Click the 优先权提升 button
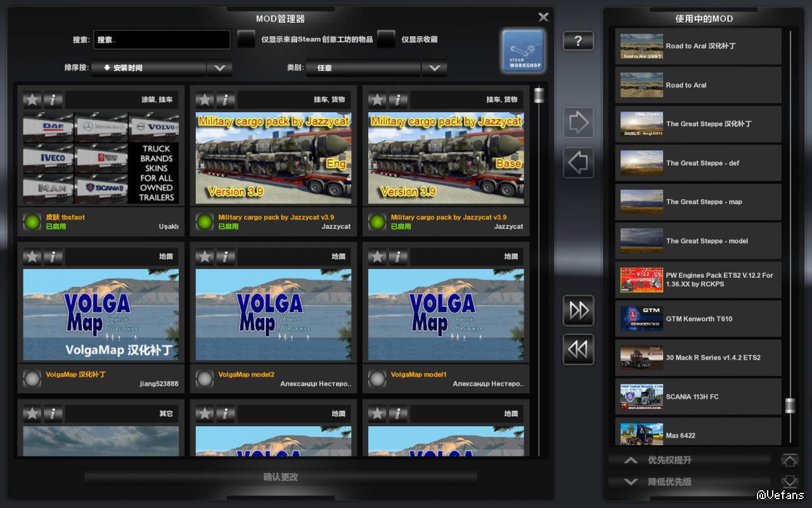Image resolution: width=812 pixels, height=508 pixels. point(690,460)
